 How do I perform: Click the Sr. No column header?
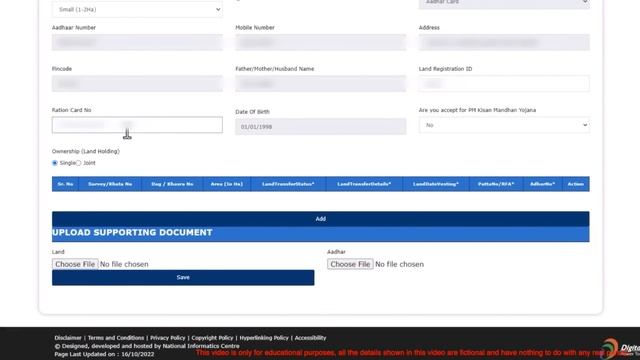click(x=65, y=184)
